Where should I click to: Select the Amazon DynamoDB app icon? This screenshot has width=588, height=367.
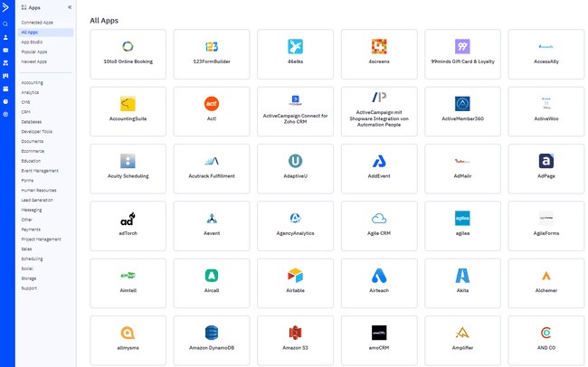(x=212, y=333)
